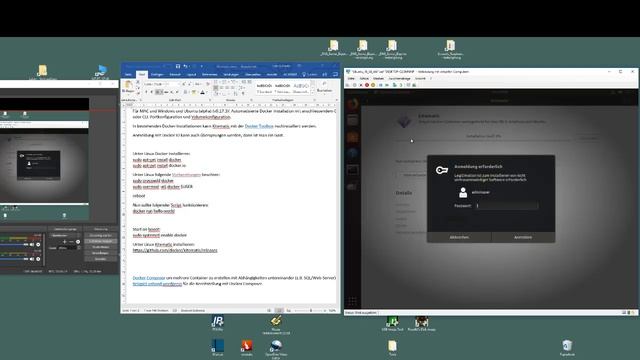Click Aufnahme stoppen button in OBS controls
This screenshot has width=640, height=360.
(x=100, y=241)
